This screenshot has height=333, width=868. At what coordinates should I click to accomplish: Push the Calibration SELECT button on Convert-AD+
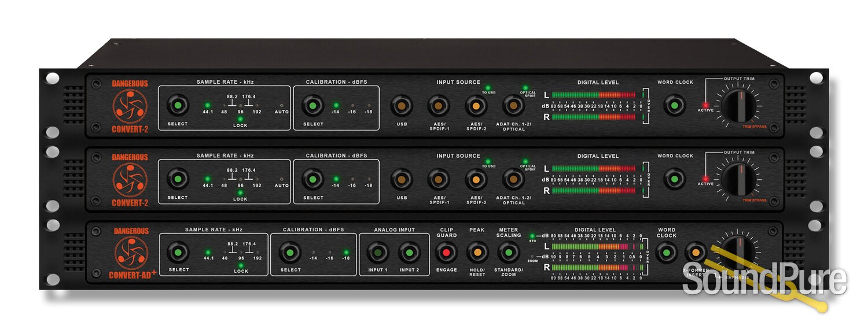tap(290, 253)
